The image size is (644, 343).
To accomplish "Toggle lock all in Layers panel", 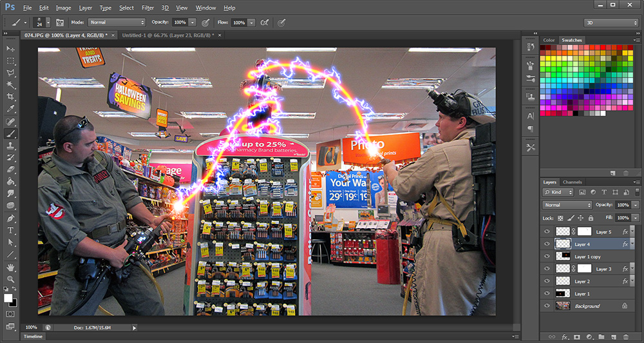I will [x=591, y=218].
